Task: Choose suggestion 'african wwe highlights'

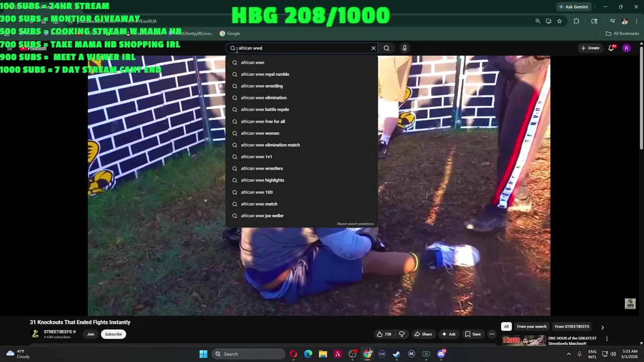Action: click(301, 180)
